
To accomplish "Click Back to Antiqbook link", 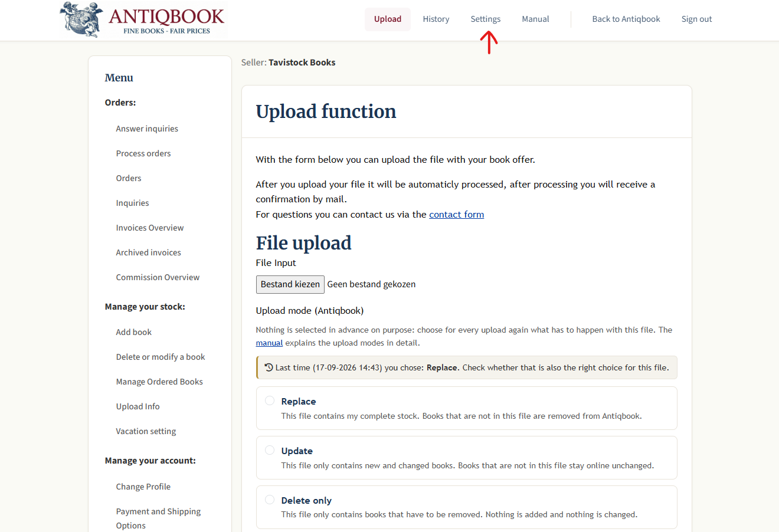I will [x=626, y=19].
